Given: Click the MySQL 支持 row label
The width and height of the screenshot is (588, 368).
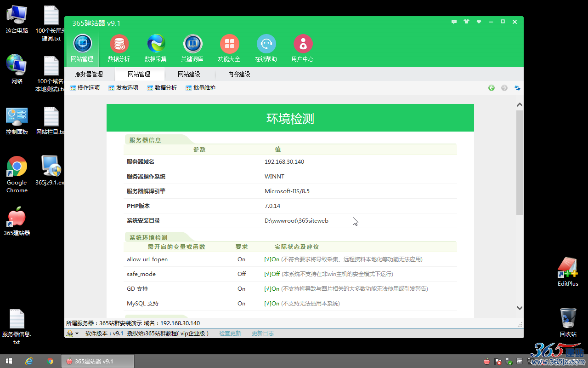Looking at the screenshot, I should [x=142, y=304].
